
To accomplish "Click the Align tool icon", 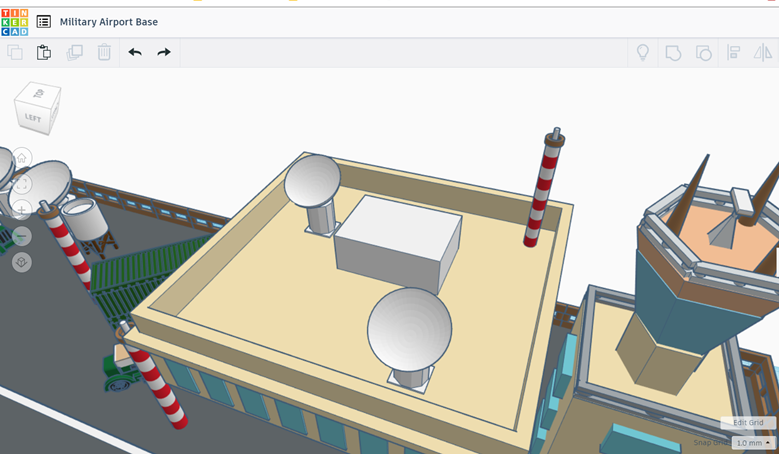I will click(733, 52).
